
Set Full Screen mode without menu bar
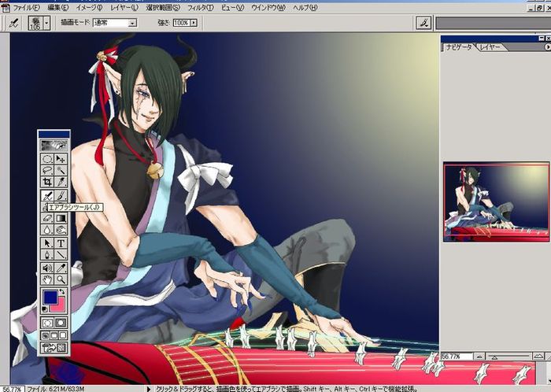[62, 335]
